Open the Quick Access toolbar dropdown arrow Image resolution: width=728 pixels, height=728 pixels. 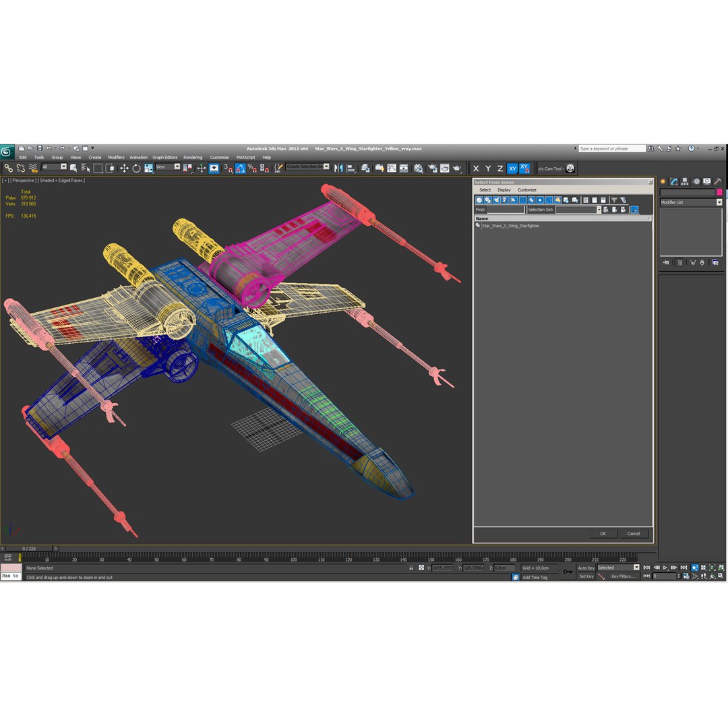(x=92, y=148)
